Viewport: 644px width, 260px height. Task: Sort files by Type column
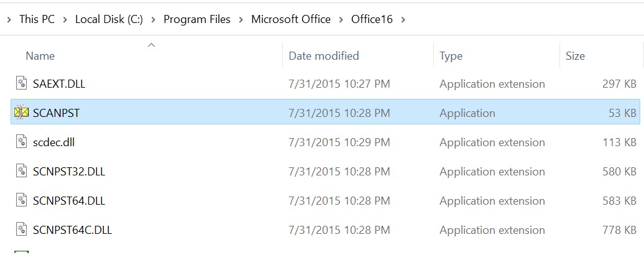click(451, 56)
